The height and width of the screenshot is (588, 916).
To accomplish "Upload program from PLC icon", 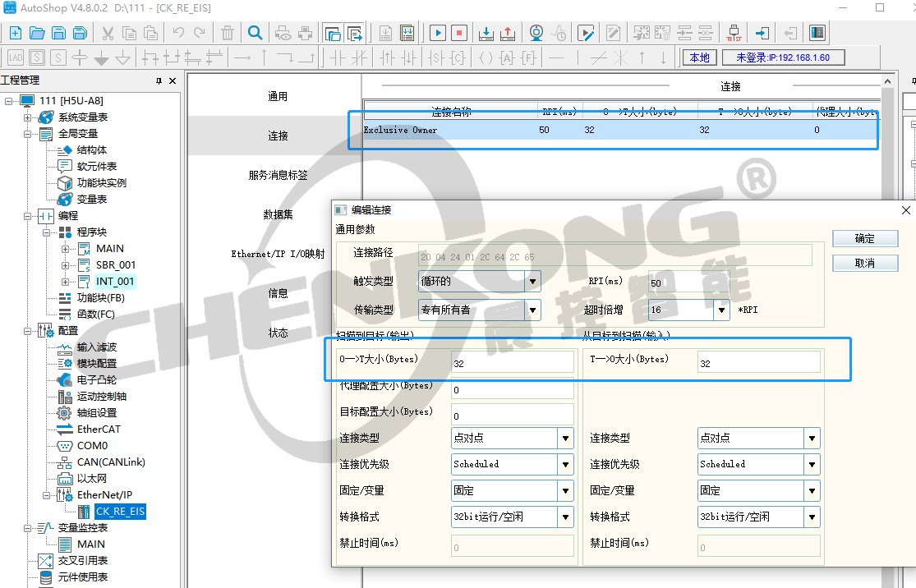I will coord(508,33).
